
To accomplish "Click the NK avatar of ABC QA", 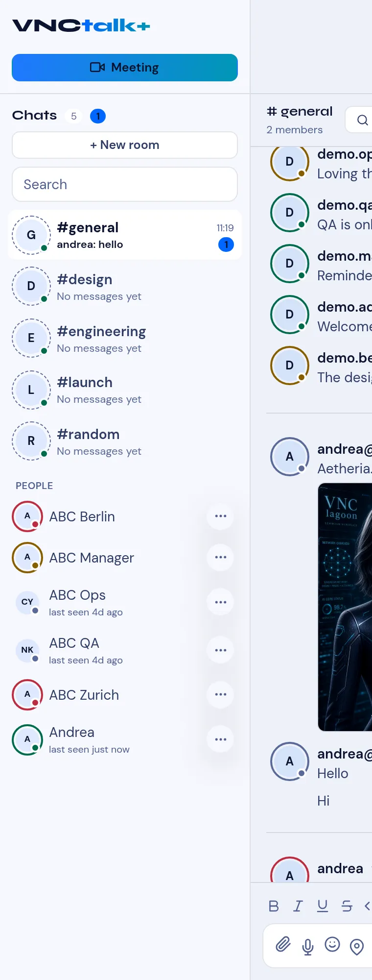I will 27,650.
